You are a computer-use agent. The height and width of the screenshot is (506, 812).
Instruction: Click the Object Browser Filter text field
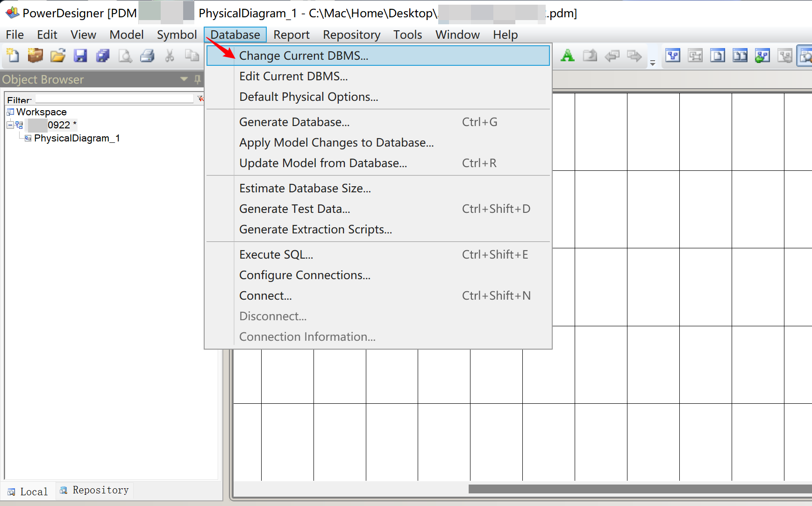click(114, 98)
